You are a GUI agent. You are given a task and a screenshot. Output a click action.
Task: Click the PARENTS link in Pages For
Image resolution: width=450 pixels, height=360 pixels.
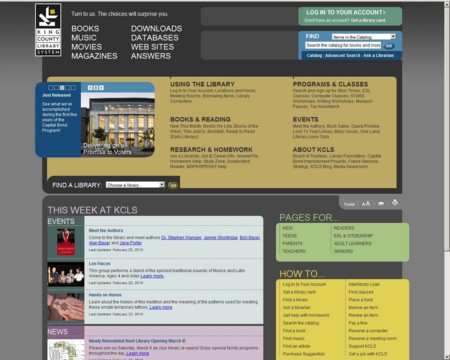pyautogui.click(x=292, y=243)
